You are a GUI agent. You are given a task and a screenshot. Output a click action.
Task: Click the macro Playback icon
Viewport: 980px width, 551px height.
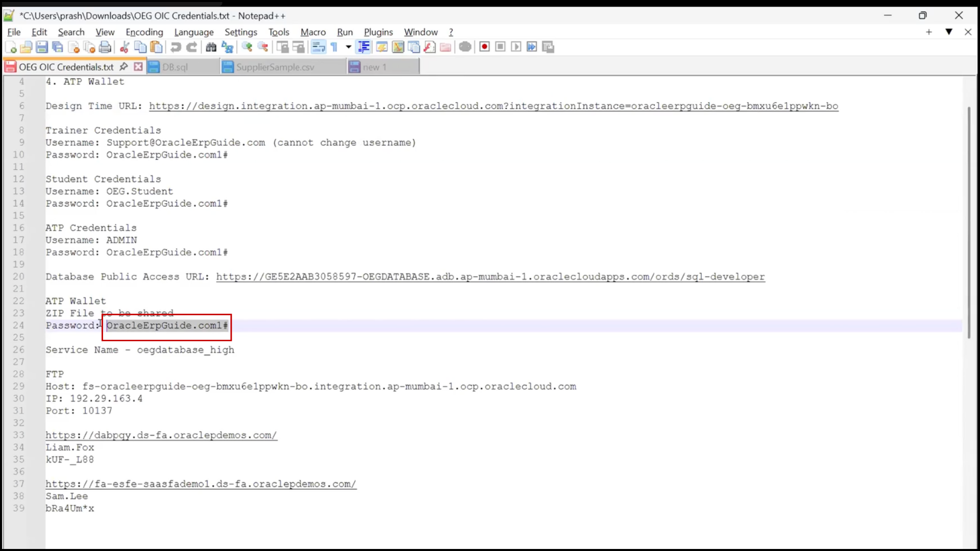[x=516, y=47]
